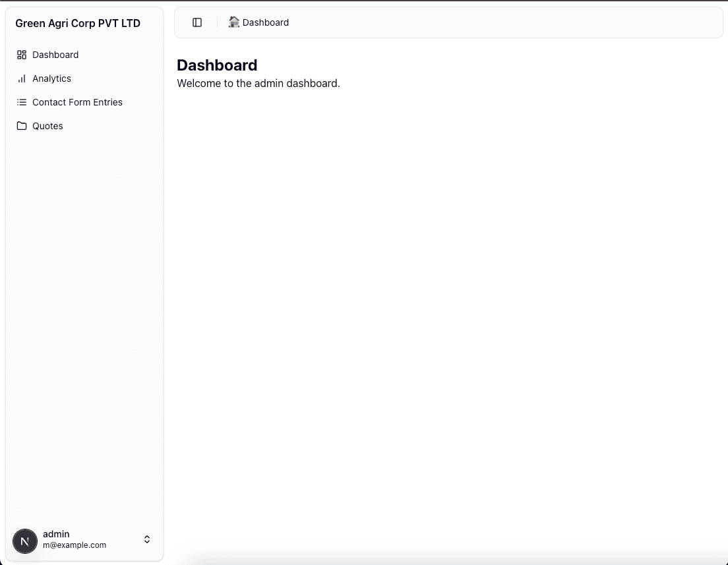Click the Quotes folder icon
This screenshot has height=565, width=728.
pos(22,126)
